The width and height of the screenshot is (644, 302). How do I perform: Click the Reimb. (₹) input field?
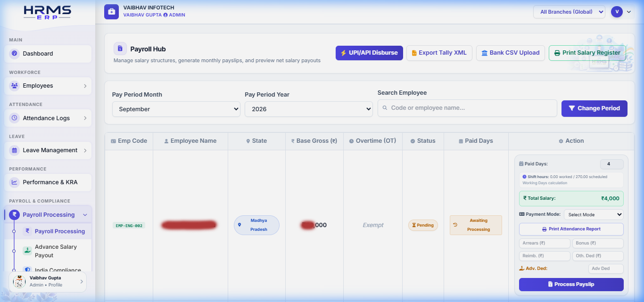point(545,256)
